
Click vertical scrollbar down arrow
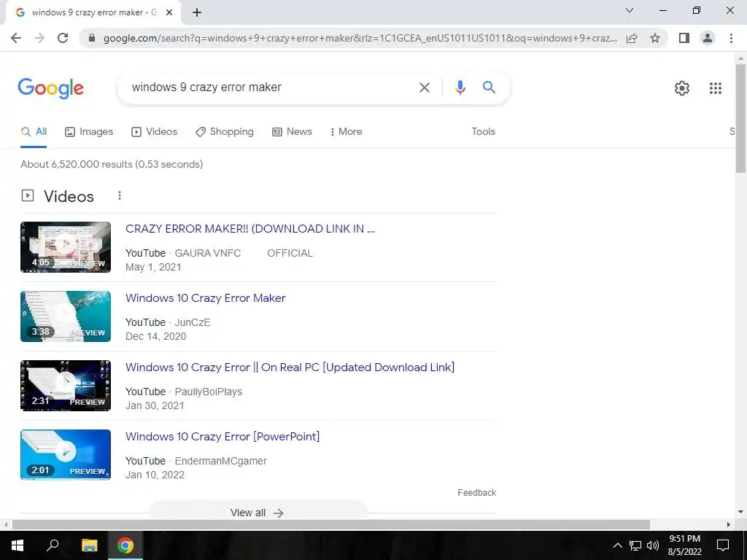point(740,512)
